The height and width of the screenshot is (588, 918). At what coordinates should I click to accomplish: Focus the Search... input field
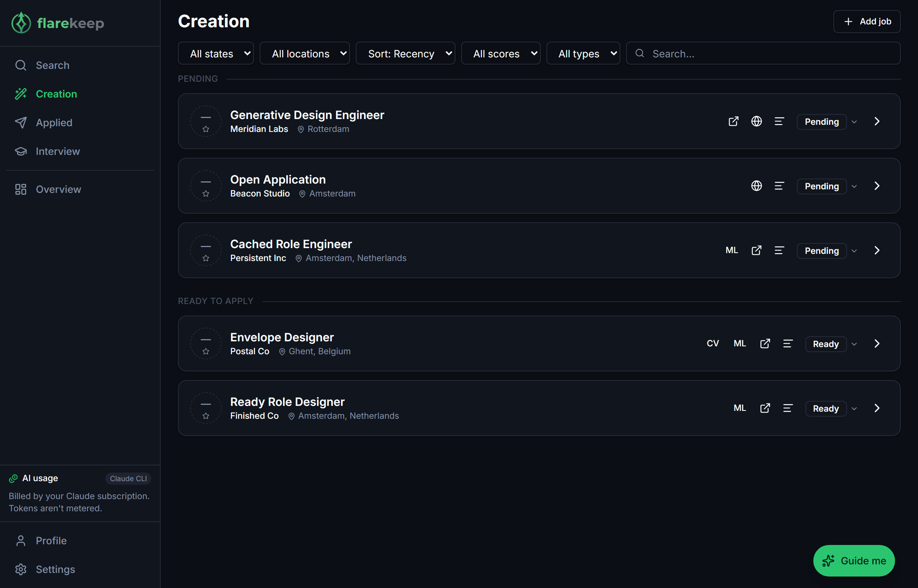763,53
